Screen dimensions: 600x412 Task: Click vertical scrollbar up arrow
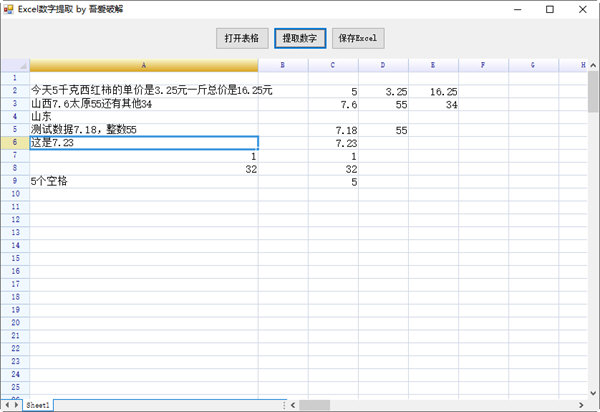point(593,65)
